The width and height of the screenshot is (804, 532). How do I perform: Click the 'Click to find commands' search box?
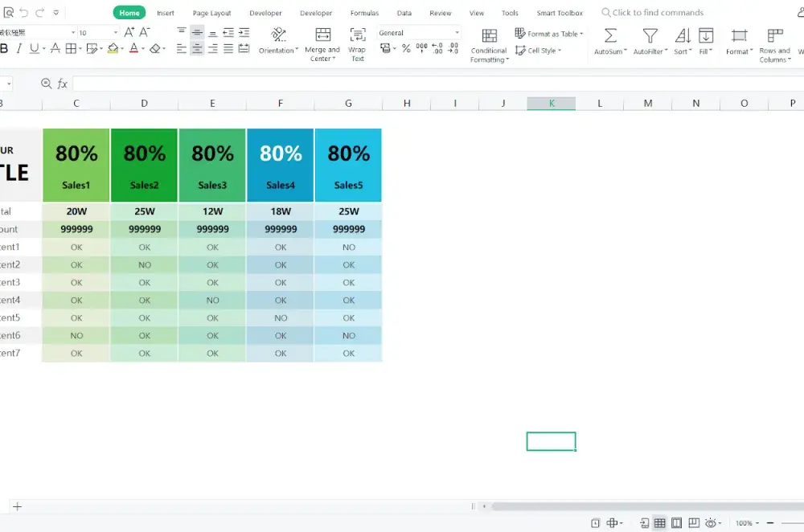652,12
